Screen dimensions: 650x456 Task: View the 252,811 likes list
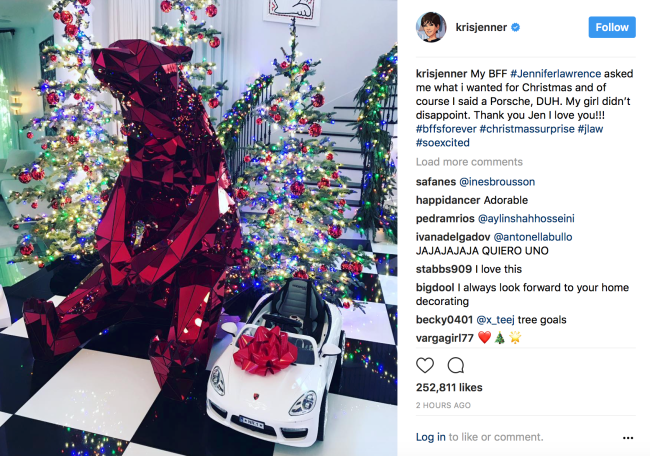[449, 387]
